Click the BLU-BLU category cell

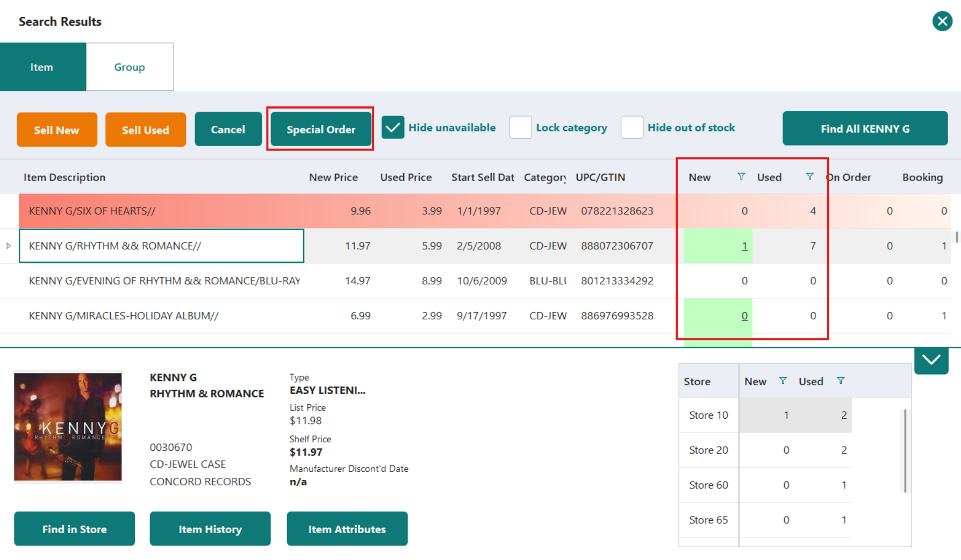tap(548, 281)
